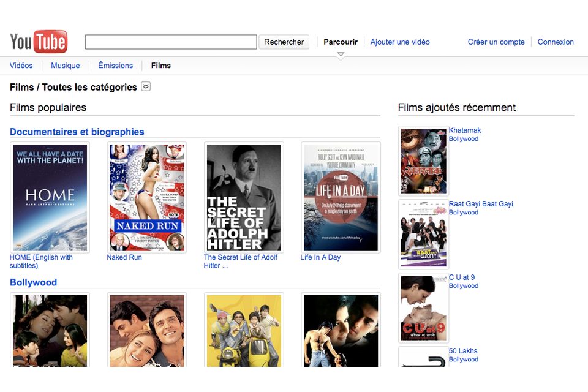Click Raat Gayi Baat Gayi title link
Viewport: 588px width, 392px height.
tap(481, 204)
